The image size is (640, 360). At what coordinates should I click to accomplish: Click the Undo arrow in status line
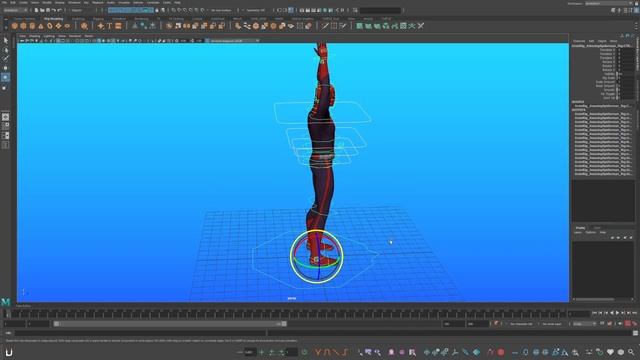tap(53, 10)
